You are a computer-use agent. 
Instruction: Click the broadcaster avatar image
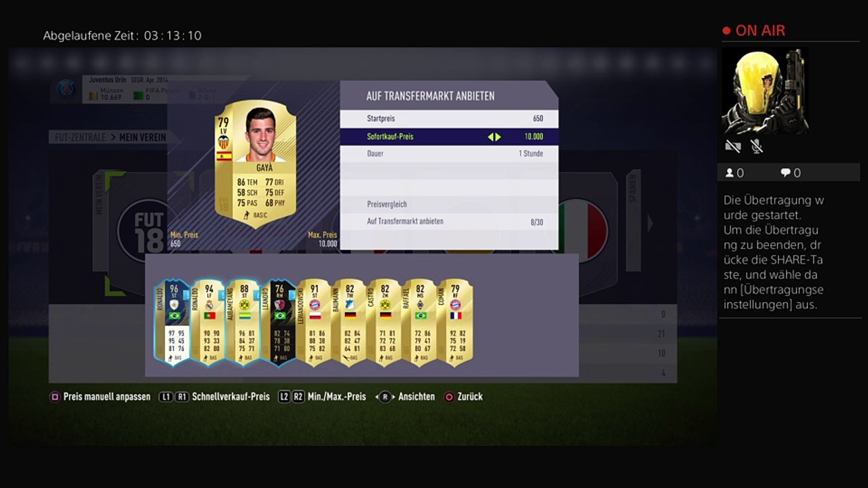pyautogui.click(x=765, y=91)
